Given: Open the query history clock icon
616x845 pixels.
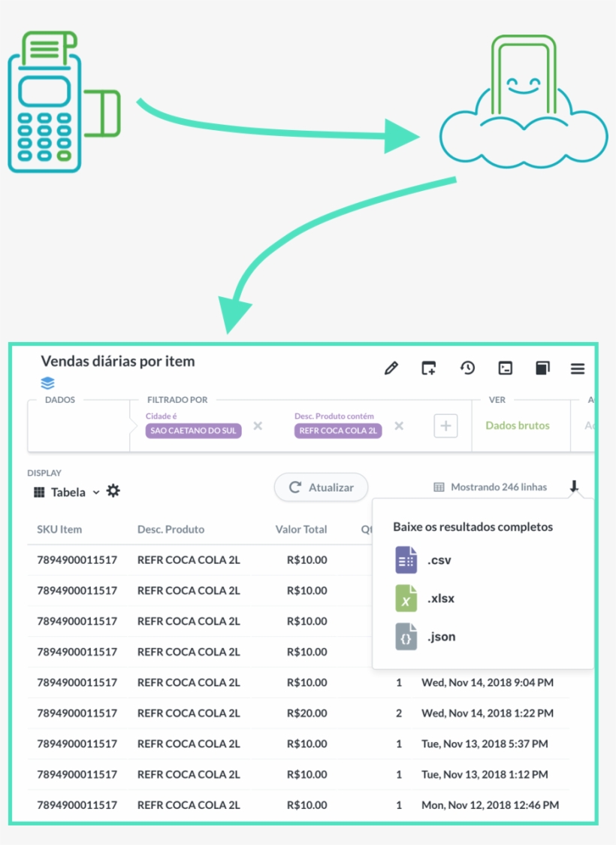Looking at the screenshot, I should point(467,368).
